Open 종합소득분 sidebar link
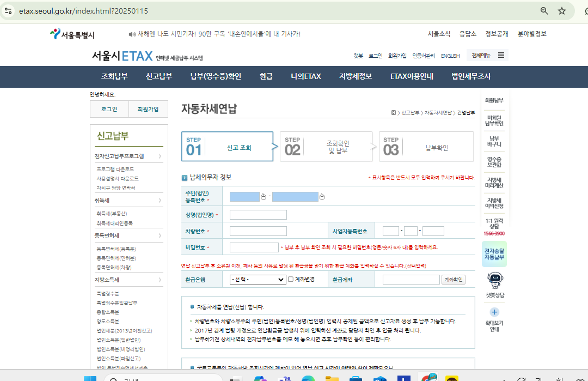Screen dimensions: 588x381 (x=108, y=312)
